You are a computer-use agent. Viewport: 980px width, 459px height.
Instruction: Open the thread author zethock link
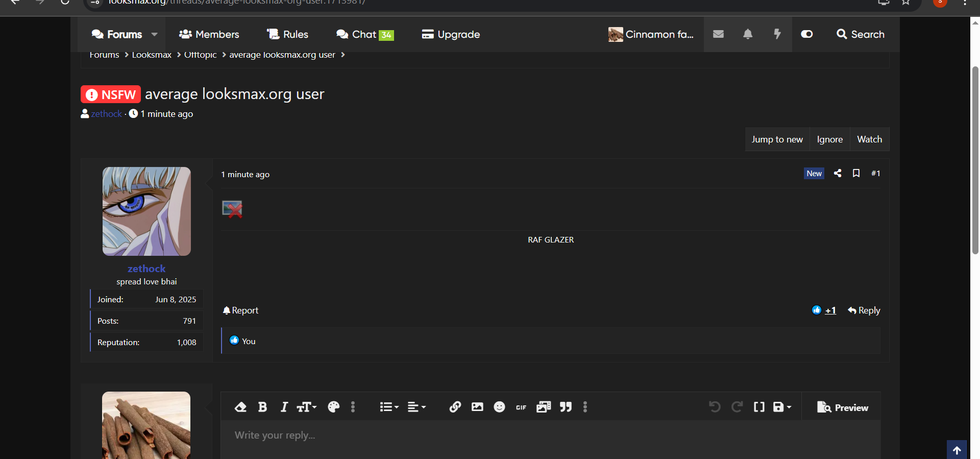107,114
